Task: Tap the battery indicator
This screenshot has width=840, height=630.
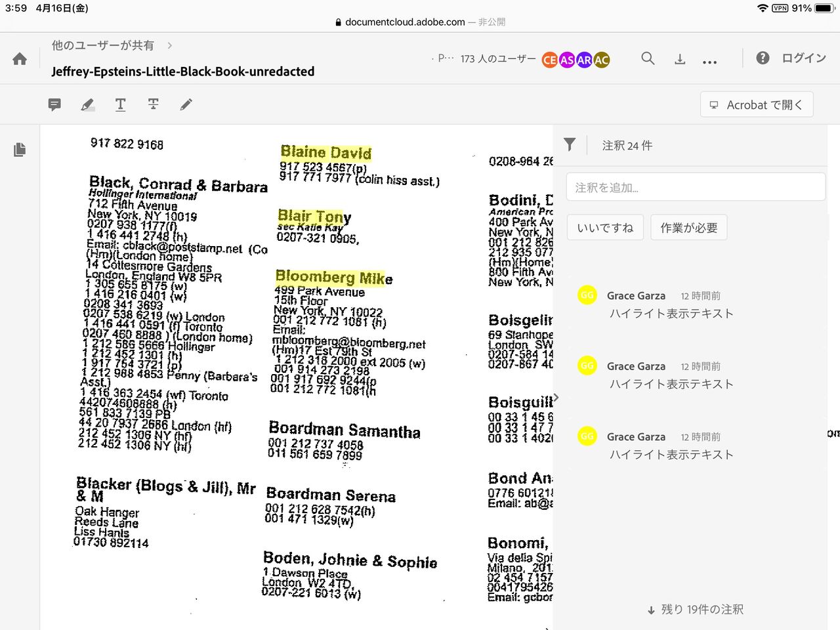Action: click(x=824, y=9)
